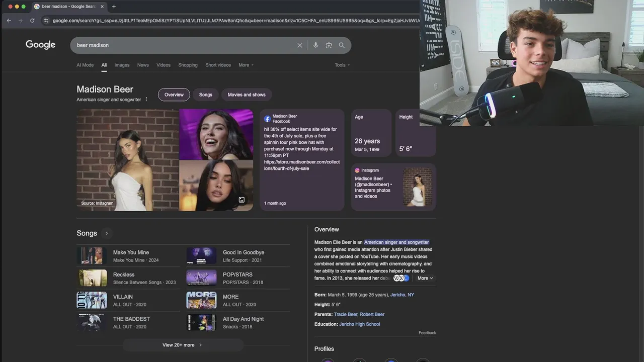This screenshot has height=362, width=644.
Task: Switch to AI Mode tab
Action: click(85, 65)
